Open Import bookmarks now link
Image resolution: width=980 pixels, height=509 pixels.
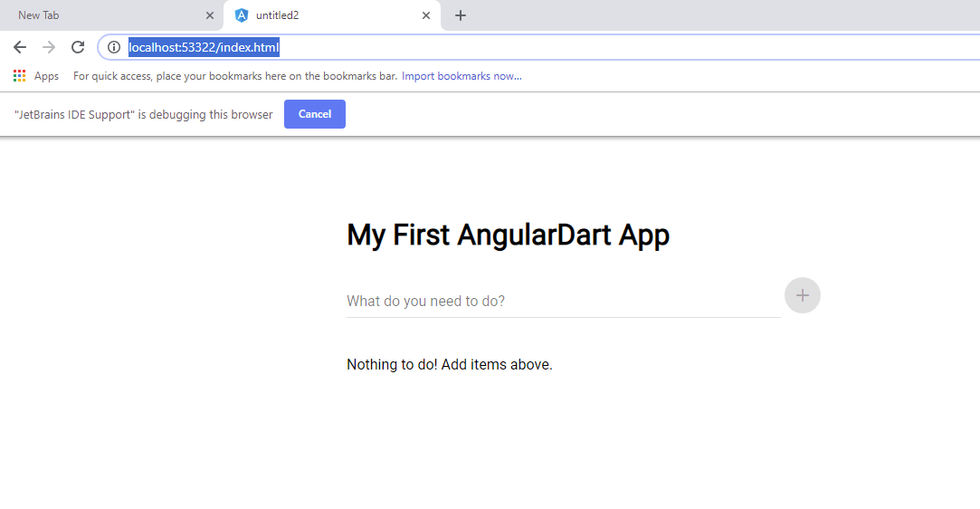point(461,76)
